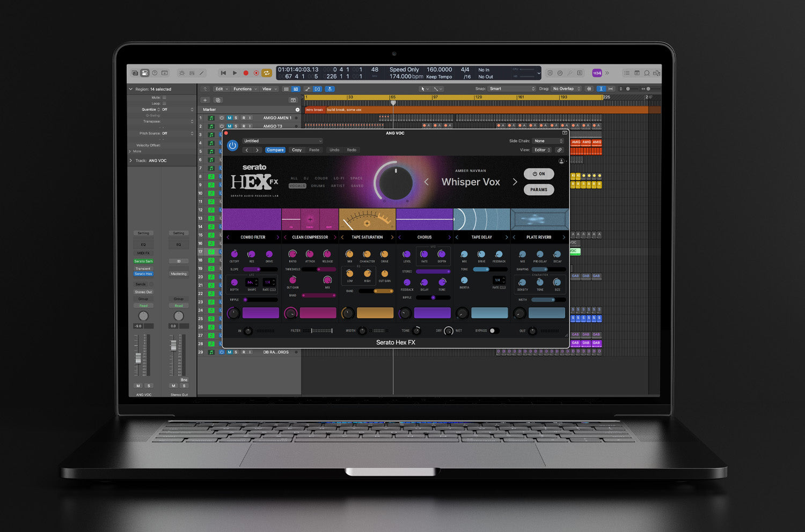Click the Chorus LFO Rate knob
Image resolution: width=805 pixels, height=532 pixels.
424,254
